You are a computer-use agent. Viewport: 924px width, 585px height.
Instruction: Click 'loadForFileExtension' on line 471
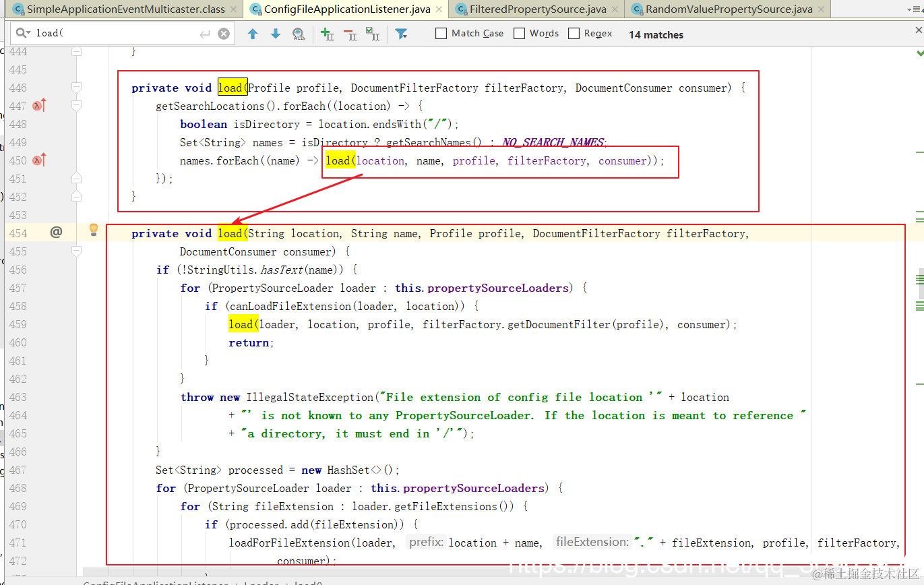pos(290,543)
